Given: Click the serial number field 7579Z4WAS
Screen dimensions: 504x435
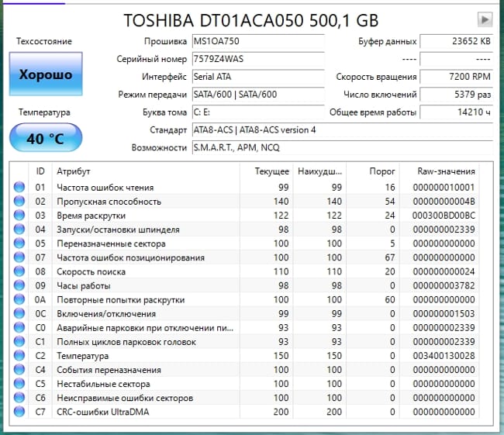Looking at the screenshot, I should click(x=258, y=59).
